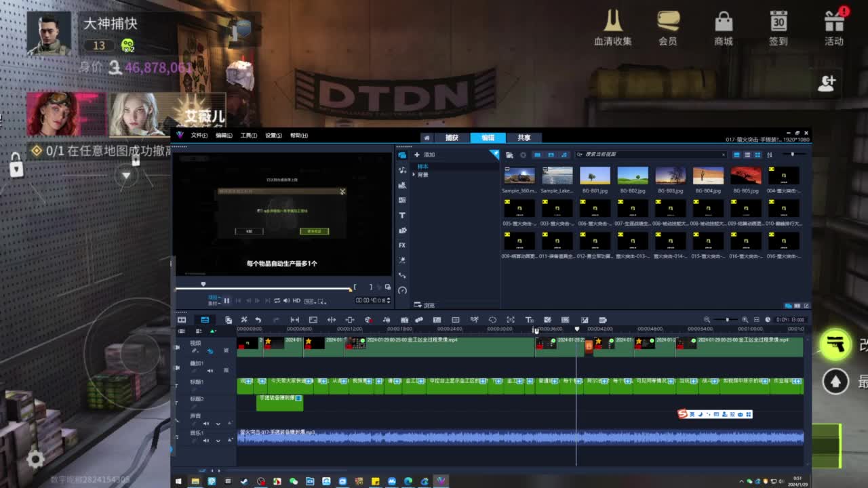This screenshot has width=868, height=488.
Task: Expand the 声音 track options chevron
Action: pyautogui.click(x=218, y=424)
